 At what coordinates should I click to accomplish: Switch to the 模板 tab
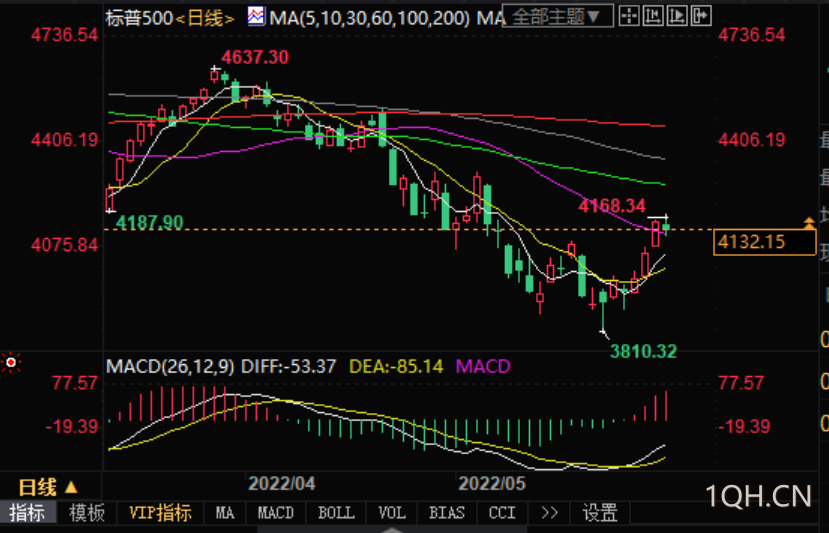(87, 512)
